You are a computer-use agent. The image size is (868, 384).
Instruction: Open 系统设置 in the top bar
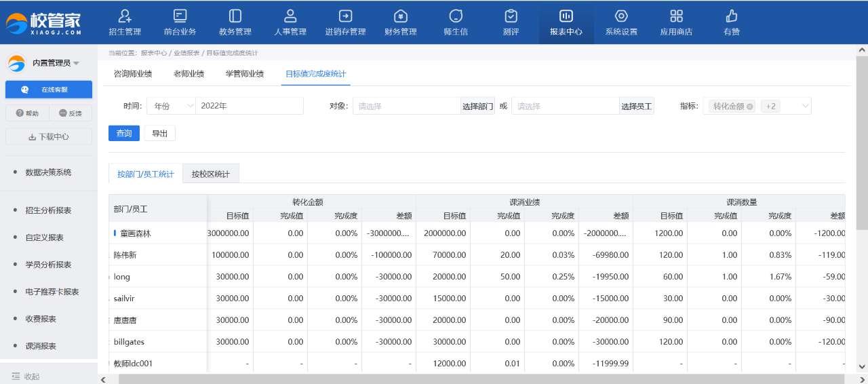[620, 22]
